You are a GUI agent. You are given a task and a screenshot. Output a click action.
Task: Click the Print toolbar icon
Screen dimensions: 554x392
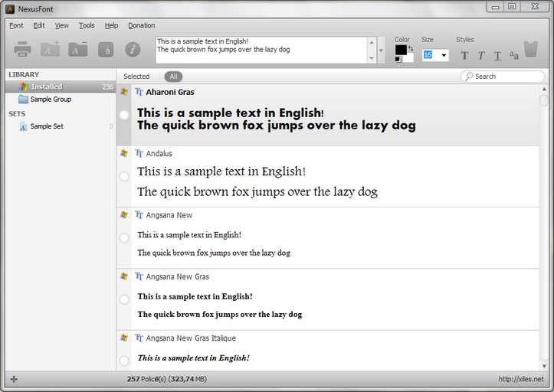coord(23,49)
